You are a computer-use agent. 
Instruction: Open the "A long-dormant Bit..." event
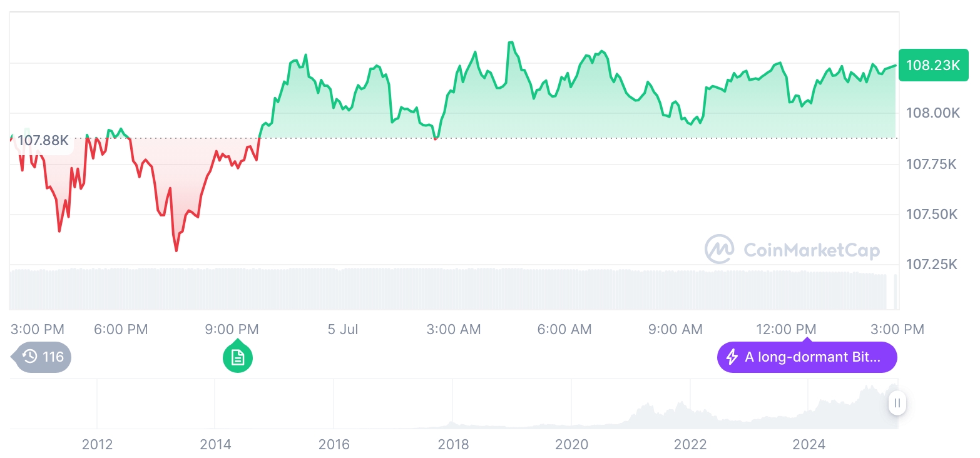coord(812,357)
